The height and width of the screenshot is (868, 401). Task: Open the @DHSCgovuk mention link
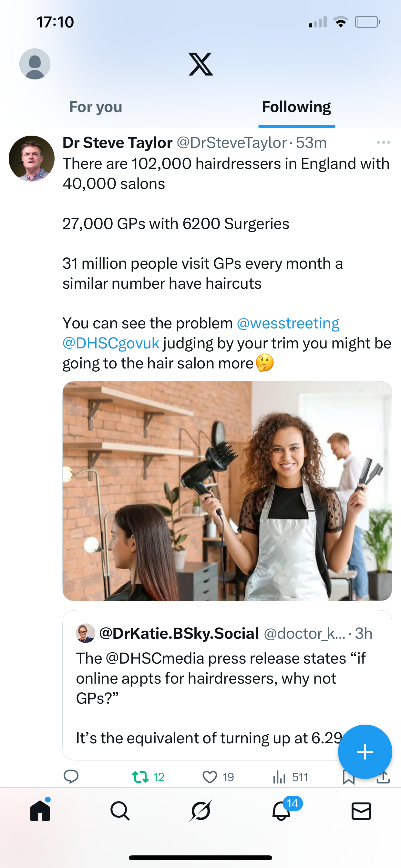click(111, 343)
